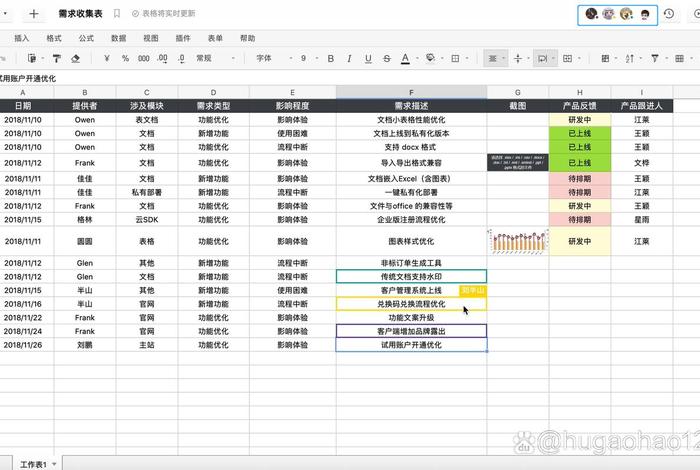Open the paste options dropdown arrow
Viewport: 700px width, 470px height.
(x=43, y=58)
